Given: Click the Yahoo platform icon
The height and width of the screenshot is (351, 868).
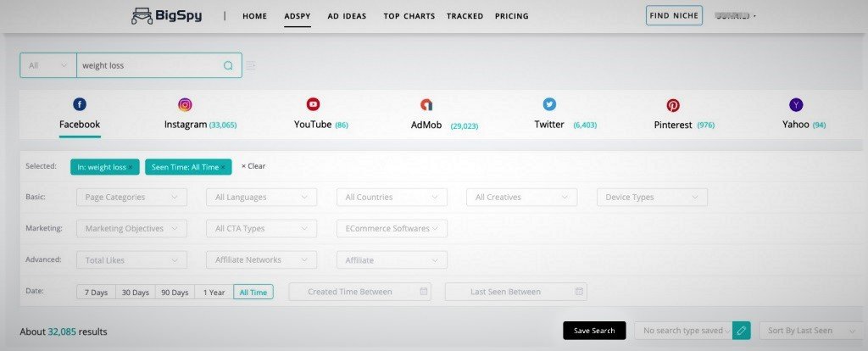Looking at the screenshot, I should click(796, 104).
